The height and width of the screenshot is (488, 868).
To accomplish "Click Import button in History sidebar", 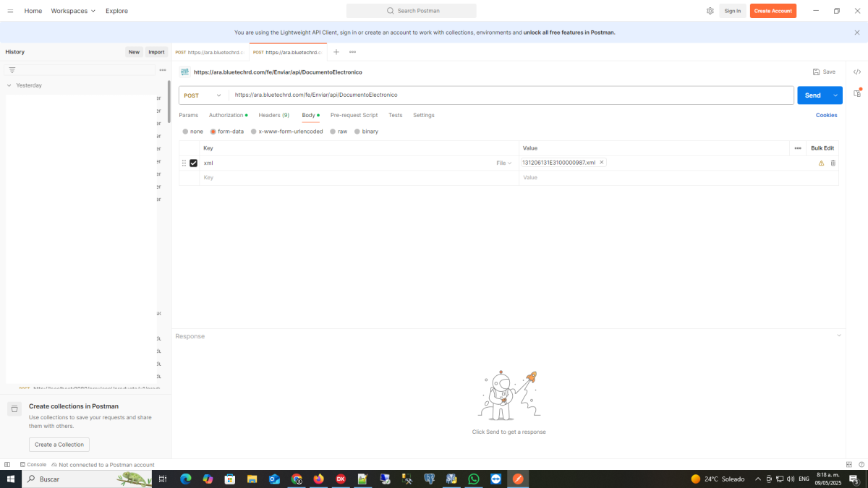I will (156, 52).
